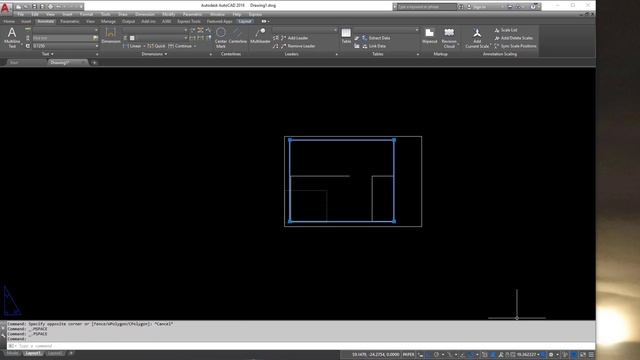The height and width of the screenshot is (360, 640).
Task: Switch to the Layout ribbon tab
Action: pos(245,21)
